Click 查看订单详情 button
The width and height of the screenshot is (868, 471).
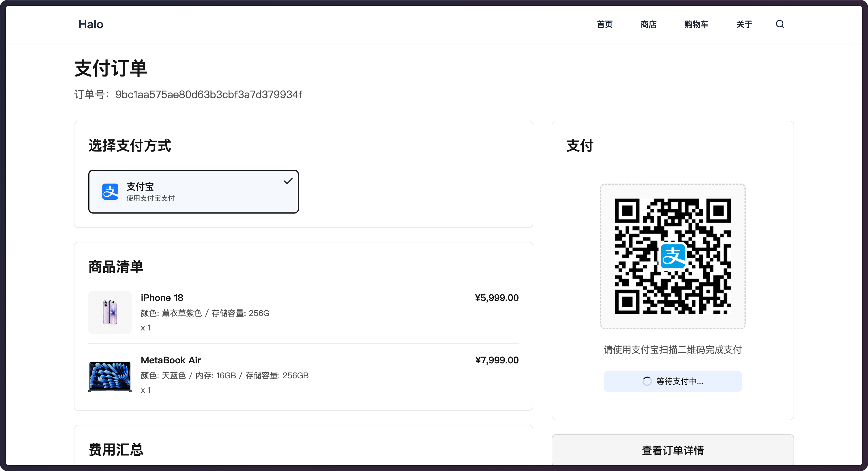point(673,450)
